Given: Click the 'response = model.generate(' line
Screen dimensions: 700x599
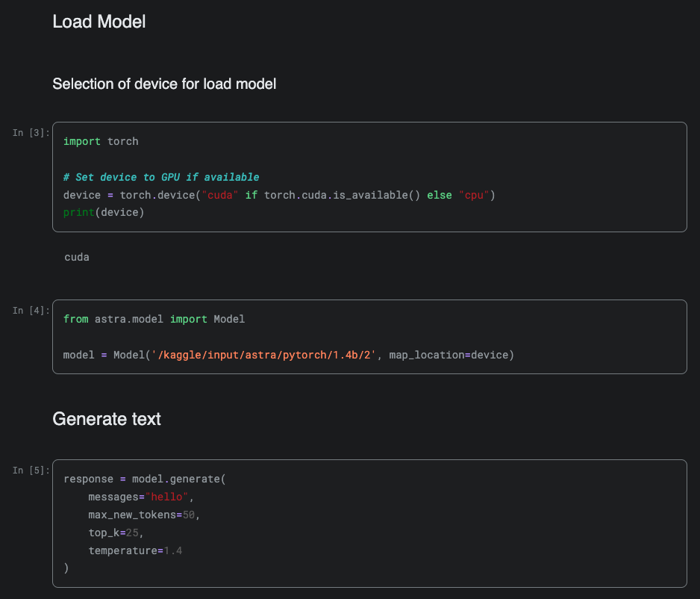Looking at the screenshot, I should 144,479.
